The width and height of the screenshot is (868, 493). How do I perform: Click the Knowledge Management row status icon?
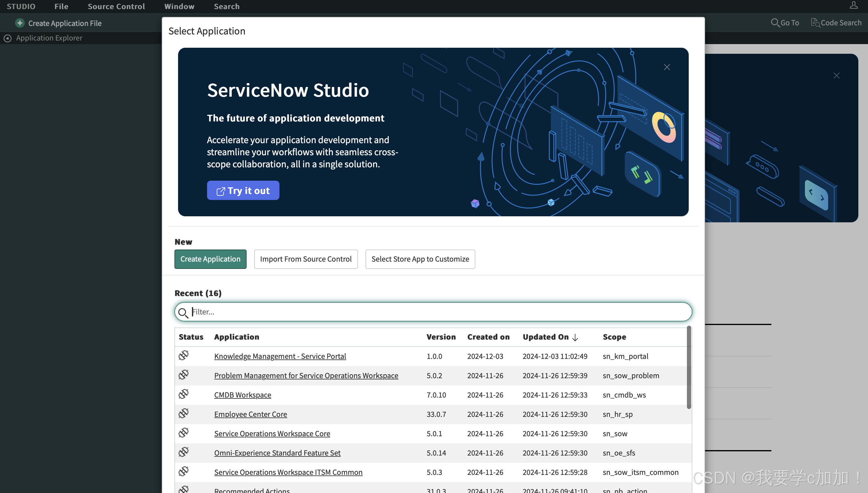point(184,356)
